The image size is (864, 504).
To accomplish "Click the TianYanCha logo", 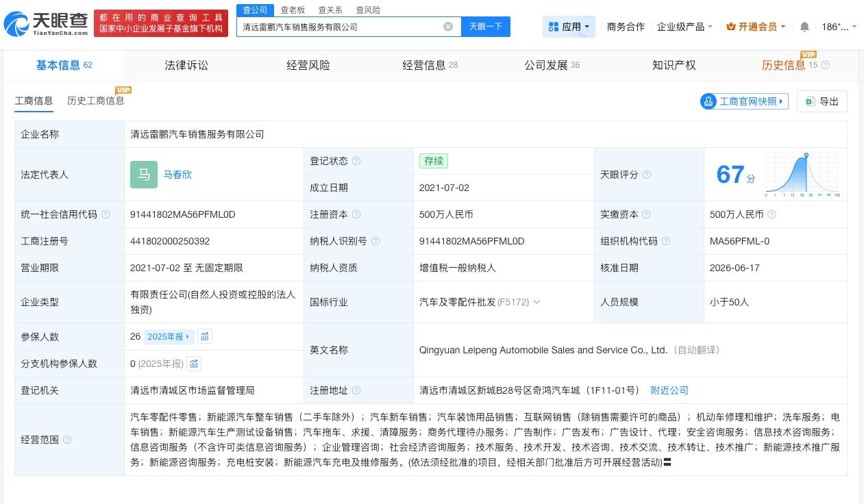I will 46,24.
